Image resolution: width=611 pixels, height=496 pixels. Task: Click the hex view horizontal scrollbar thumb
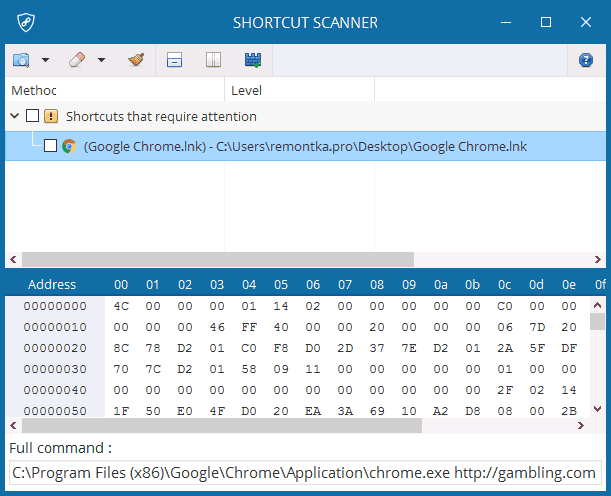tap(222, 425)
